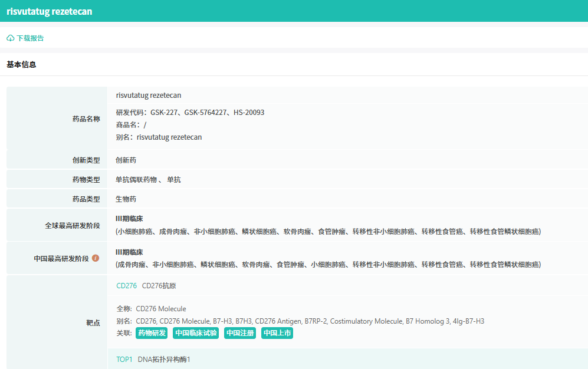Click the research code GSK-227 text

coord(164,113)
